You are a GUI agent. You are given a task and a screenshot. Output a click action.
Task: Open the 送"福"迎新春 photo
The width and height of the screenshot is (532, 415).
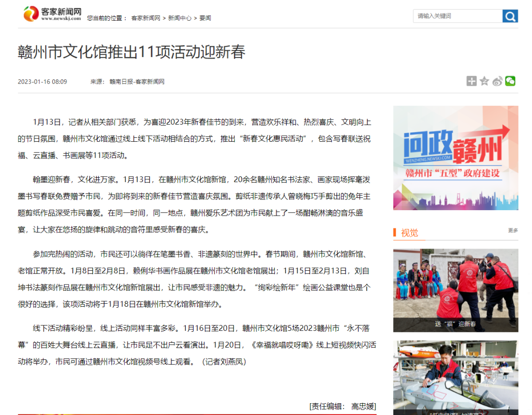click(x=455, y=286)
